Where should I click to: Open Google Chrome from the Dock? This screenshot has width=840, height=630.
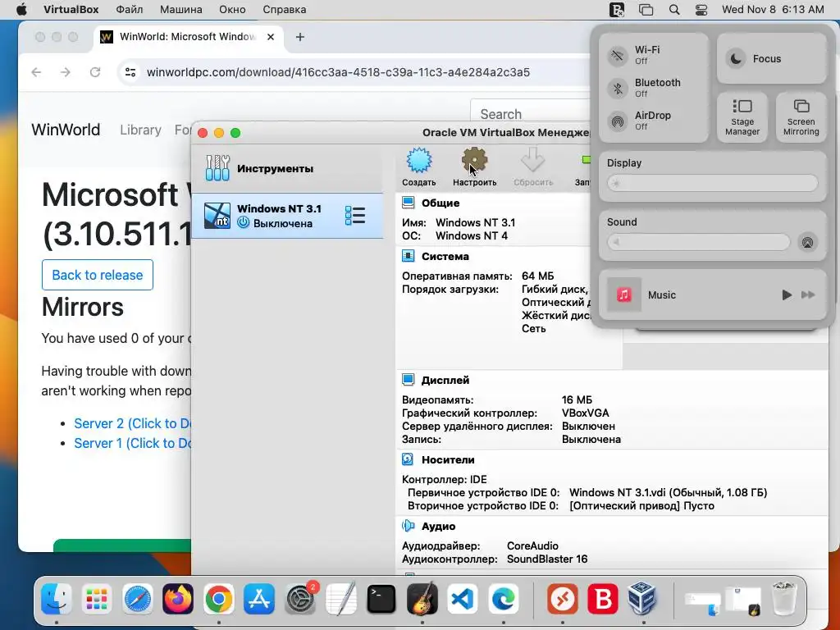click(218, 599)
